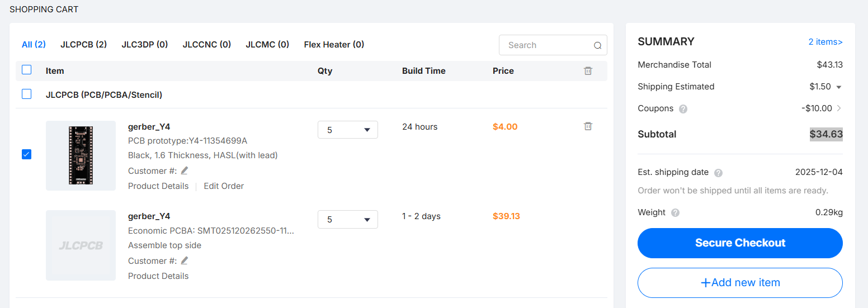Click the search magnifier icon
The image size is (868, 308).
pyautogui.click(x=597, y=45)
